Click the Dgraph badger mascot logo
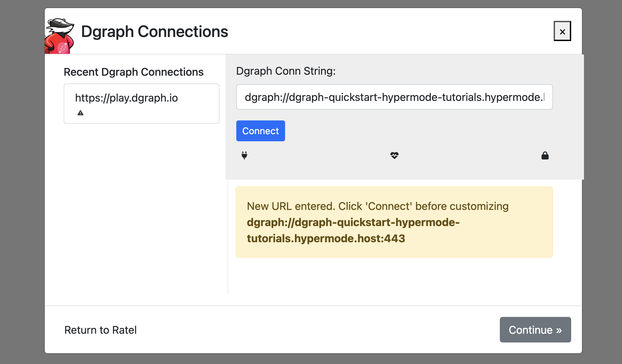Screen dimensions: 622x364 pyautogui.click(x=60, y=36)
